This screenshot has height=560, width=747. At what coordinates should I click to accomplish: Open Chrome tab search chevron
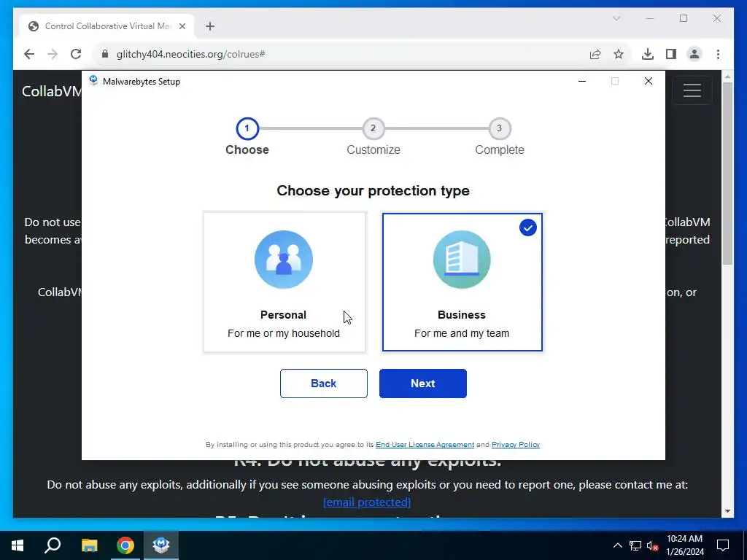(616, 18)
